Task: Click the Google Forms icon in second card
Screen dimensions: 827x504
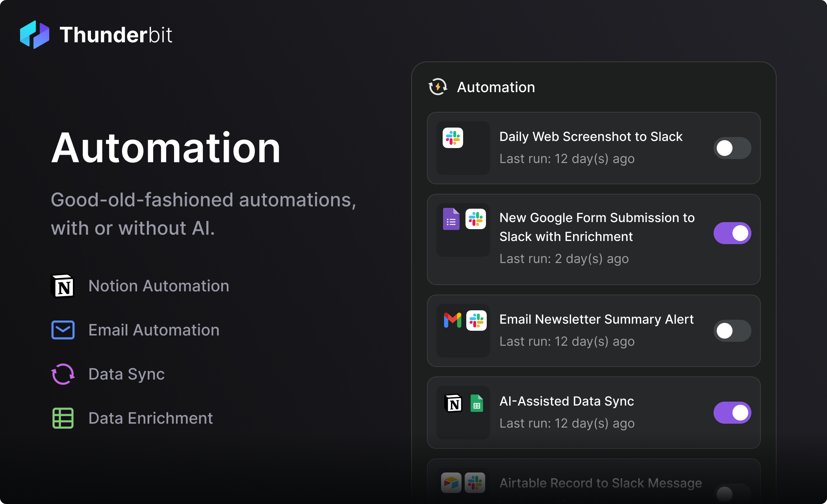Action: [451, 219]
